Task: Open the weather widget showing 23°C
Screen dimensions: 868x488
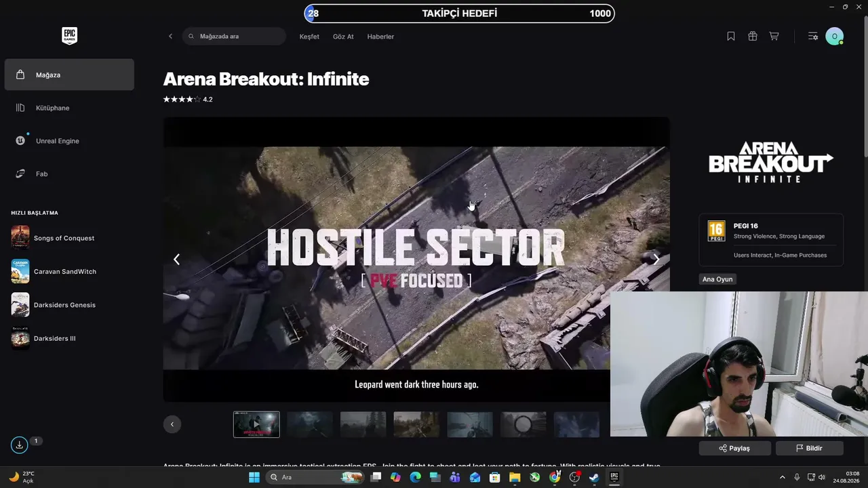Action: pyautogui.click(x=22, y=477)
